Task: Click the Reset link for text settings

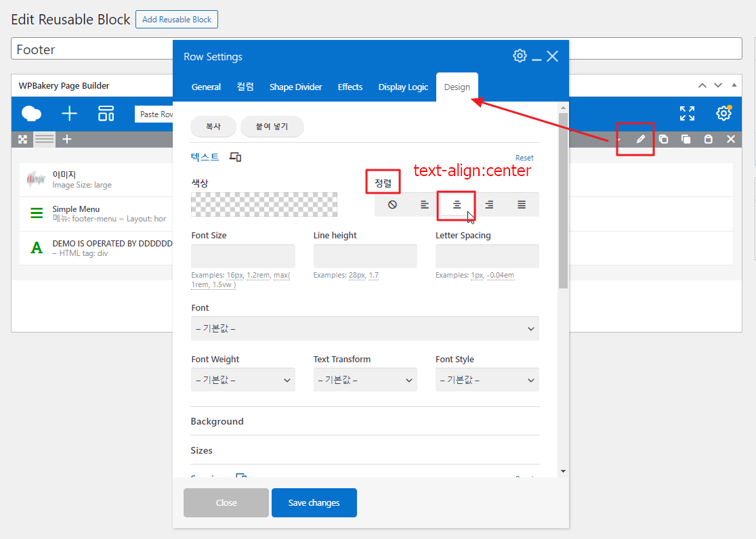Action: [524, 158]
